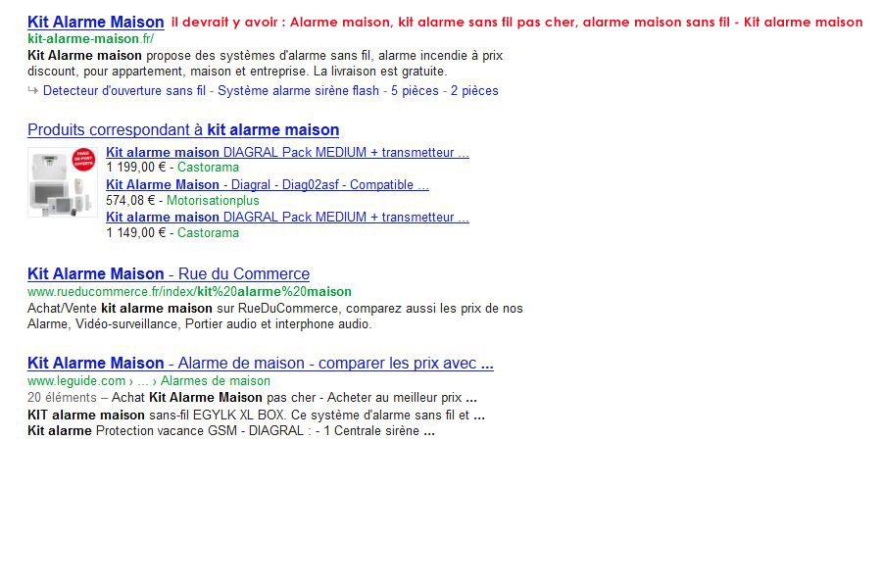Open Detecteur d'ouverture sans fil sitelink

tap(124, 90)
